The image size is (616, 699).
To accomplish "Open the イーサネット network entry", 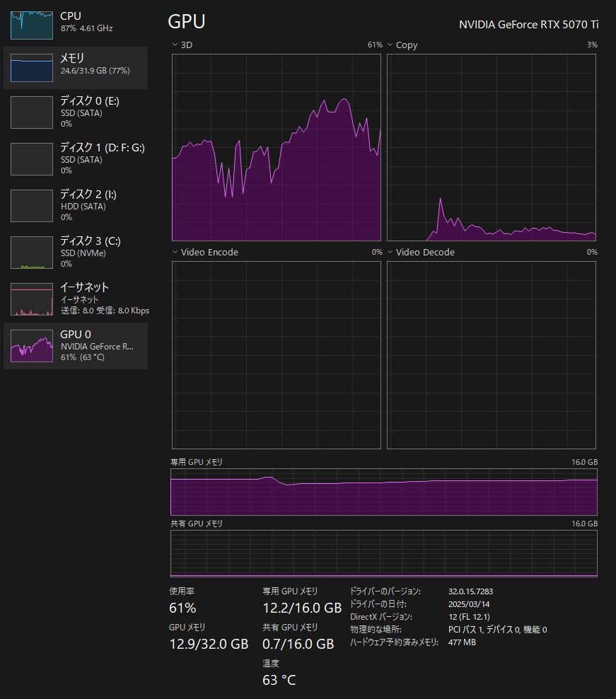I will [76, 299].
